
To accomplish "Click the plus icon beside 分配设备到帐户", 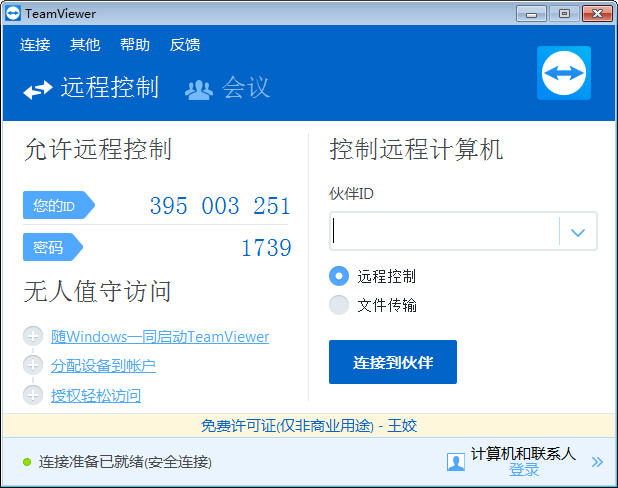I will [33, 365].
